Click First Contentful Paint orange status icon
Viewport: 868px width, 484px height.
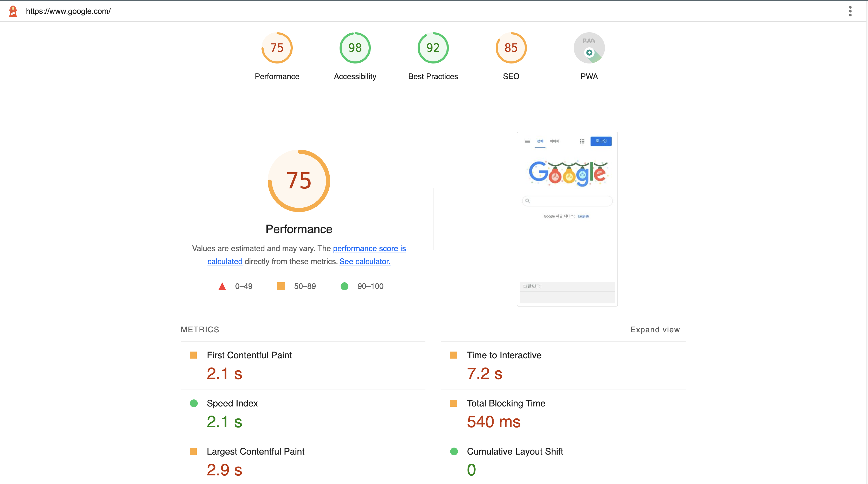tap(193, 355)
